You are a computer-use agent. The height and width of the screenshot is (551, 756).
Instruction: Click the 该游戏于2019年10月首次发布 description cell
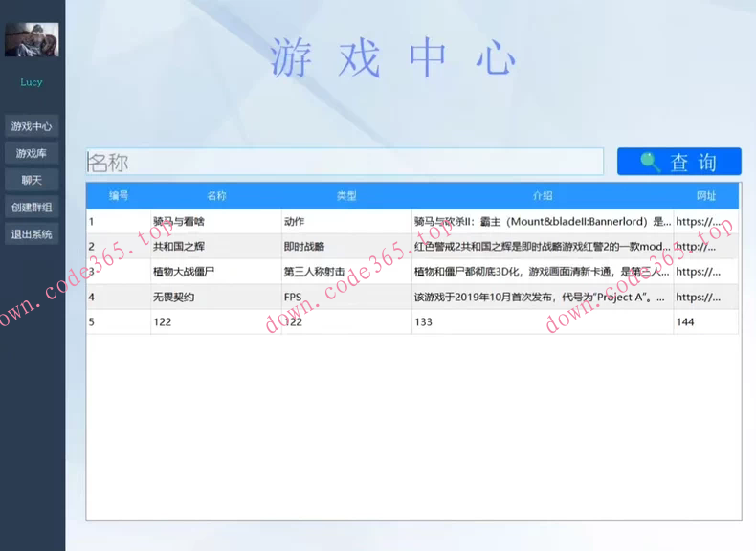543,297
